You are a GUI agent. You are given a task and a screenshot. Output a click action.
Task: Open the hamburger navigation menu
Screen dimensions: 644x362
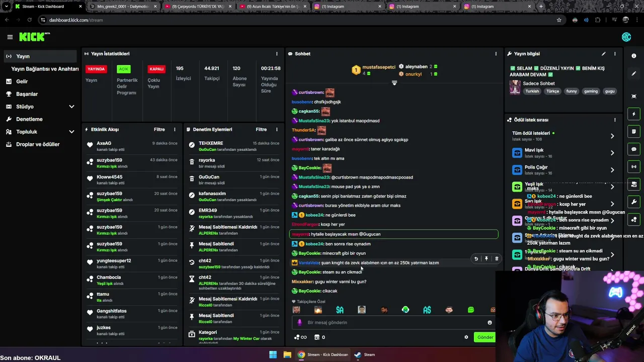[x=10, y=37]
